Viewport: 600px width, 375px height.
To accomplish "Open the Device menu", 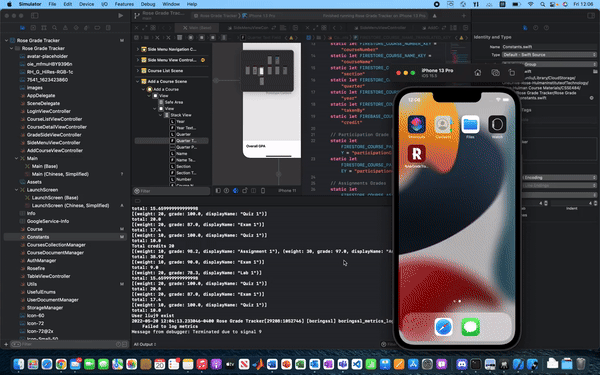I will point(86,4).
